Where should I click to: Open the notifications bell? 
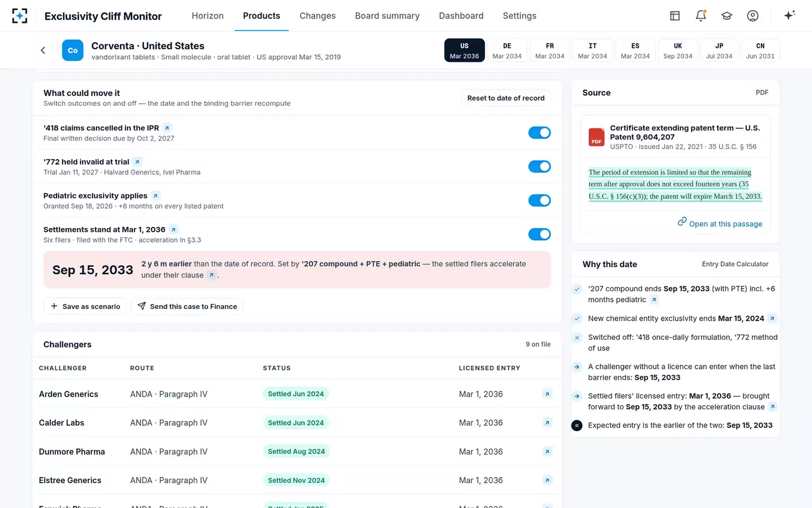[x=701, y=16]
